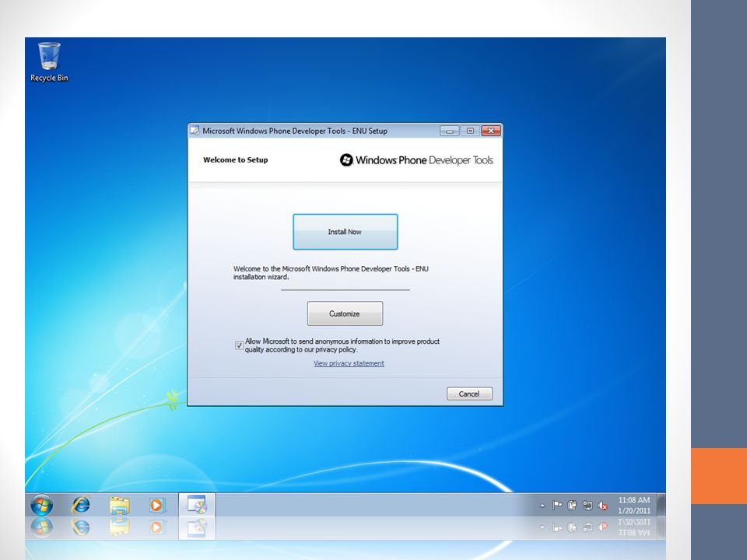
Task: Open Windows Explorer folder on taskbar
Action: pyautogui.click(x=119, y=506)
